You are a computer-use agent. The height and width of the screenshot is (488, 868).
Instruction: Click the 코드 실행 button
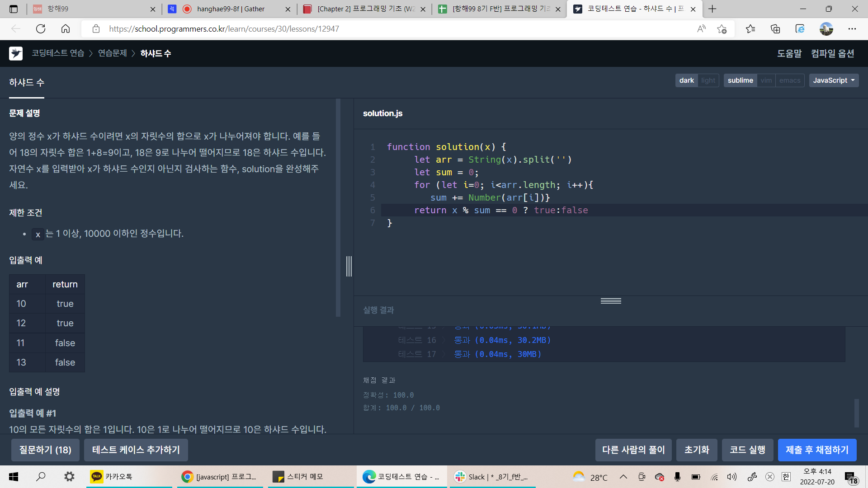(747, 450)
